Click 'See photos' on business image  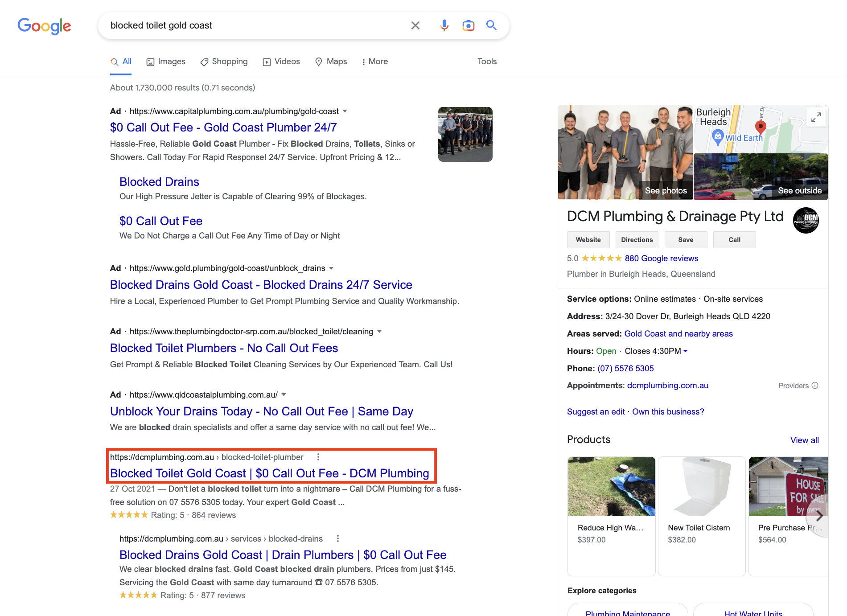coord(666,191)
